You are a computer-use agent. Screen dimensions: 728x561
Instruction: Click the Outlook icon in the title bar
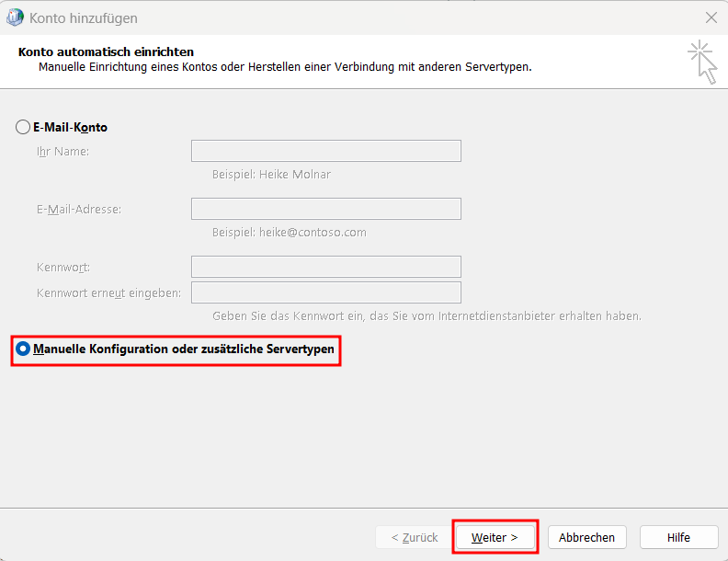pos(16,17)
